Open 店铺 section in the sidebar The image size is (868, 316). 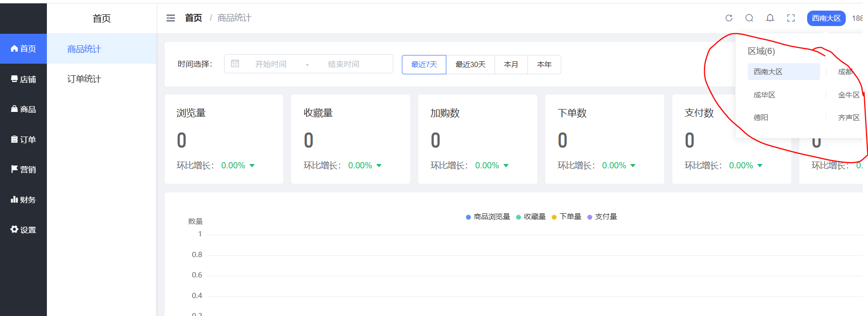pyautogui.click(x=23, y=79)
